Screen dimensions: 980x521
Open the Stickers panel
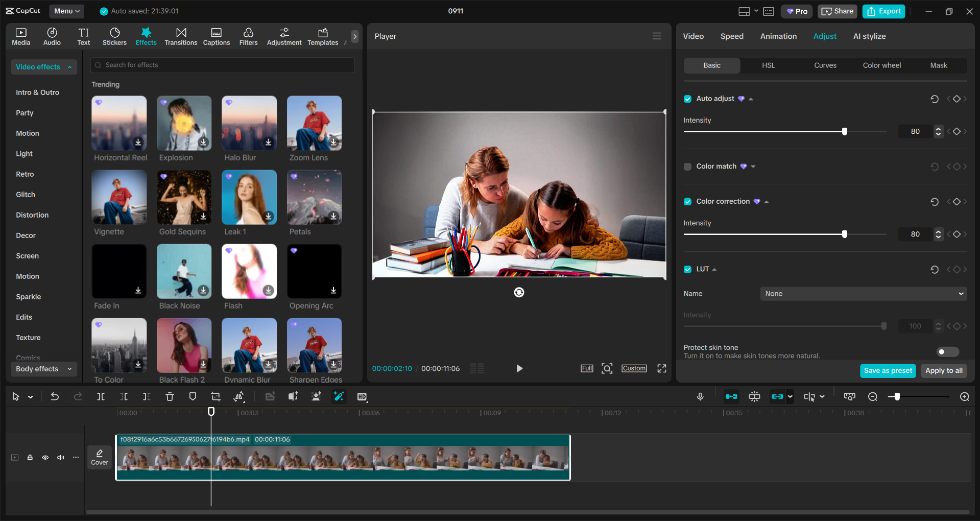tap(114, 36)
